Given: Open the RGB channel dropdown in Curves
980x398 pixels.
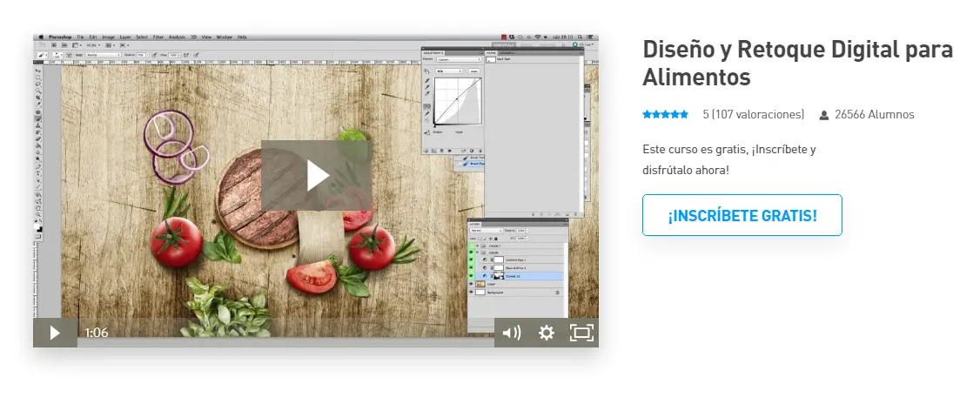Looking at the screenshot, I should pyautogui.click(x=449, y=71).
